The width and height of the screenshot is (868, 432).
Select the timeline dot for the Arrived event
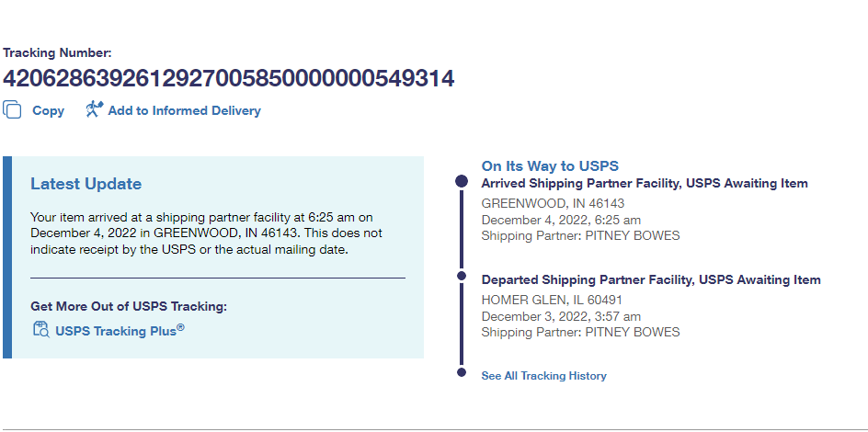pyautogui.click(x=462, y=182)
